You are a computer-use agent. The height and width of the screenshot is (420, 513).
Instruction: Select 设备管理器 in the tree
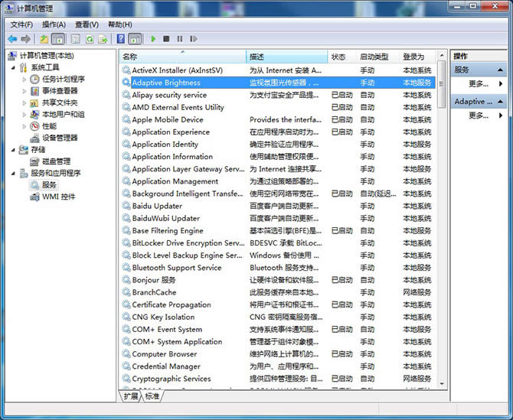point(60,138)
